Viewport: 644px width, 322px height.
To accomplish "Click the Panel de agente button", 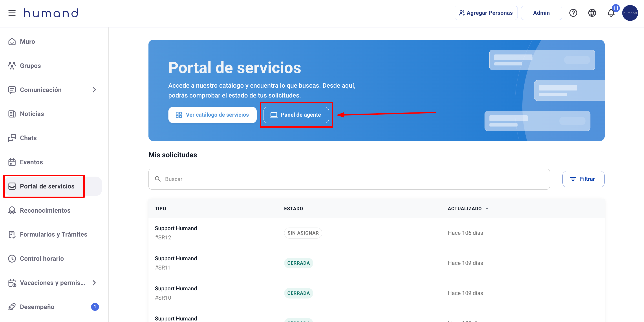I will pos(296,115).
